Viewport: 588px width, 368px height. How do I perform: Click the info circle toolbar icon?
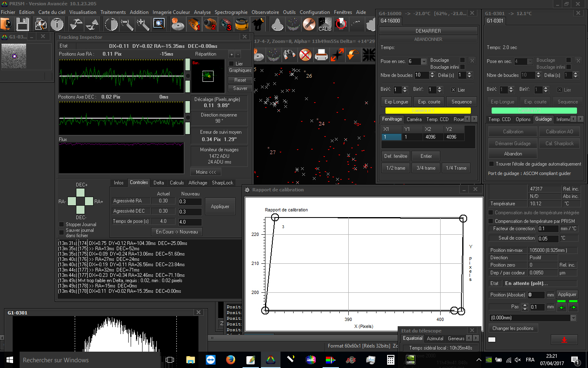[x=57, y=25]
